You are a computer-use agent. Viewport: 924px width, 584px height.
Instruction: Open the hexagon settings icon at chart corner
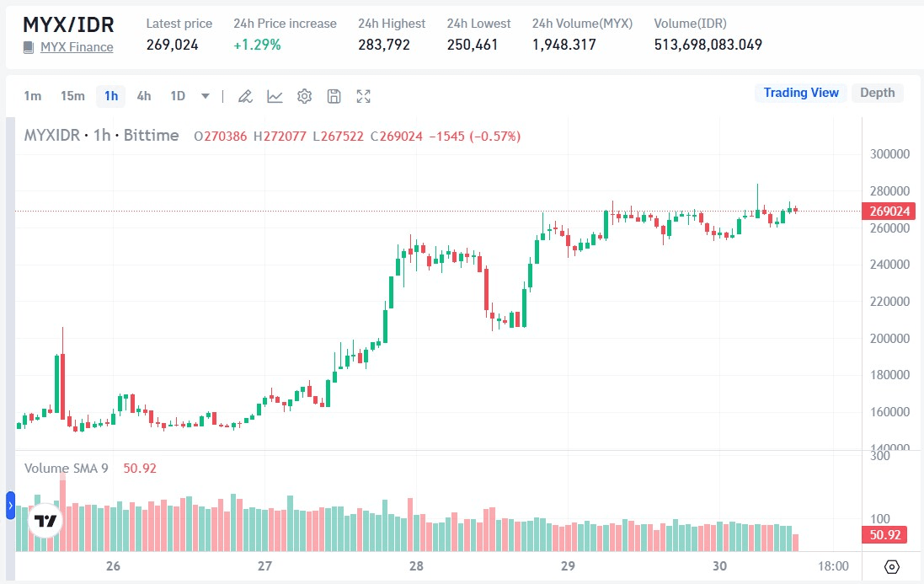[x=892, y=566]
